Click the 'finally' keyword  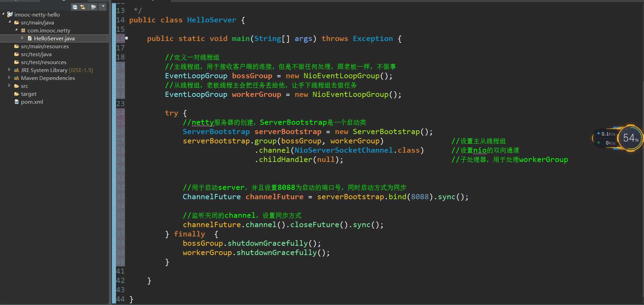(189, 234)
